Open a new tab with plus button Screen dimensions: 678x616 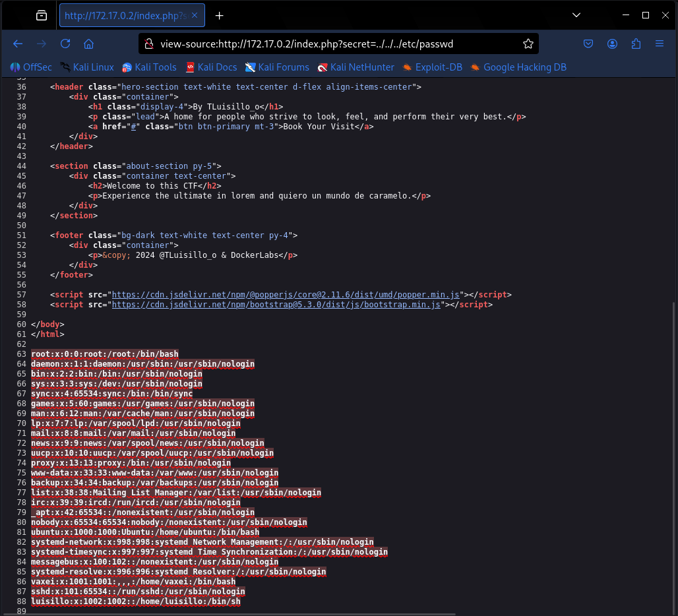point(219,16)
